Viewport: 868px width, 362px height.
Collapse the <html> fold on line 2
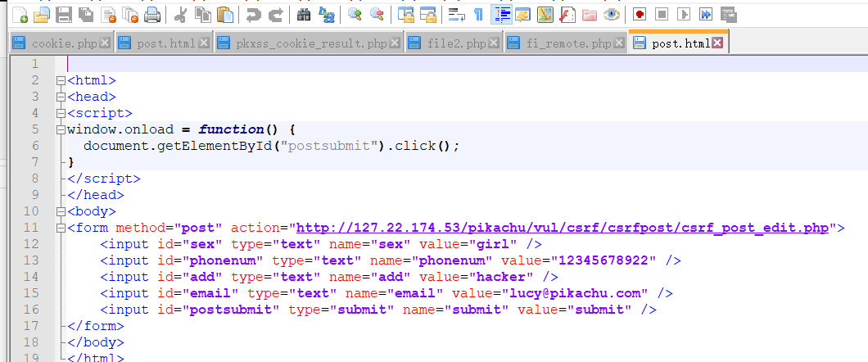click(x=61, y=81)
